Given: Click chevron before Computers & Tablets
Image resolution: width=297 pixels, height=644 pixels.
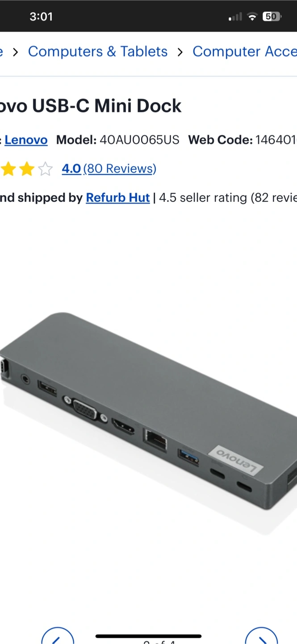Looking at the screenshot, I should point(16,52).
